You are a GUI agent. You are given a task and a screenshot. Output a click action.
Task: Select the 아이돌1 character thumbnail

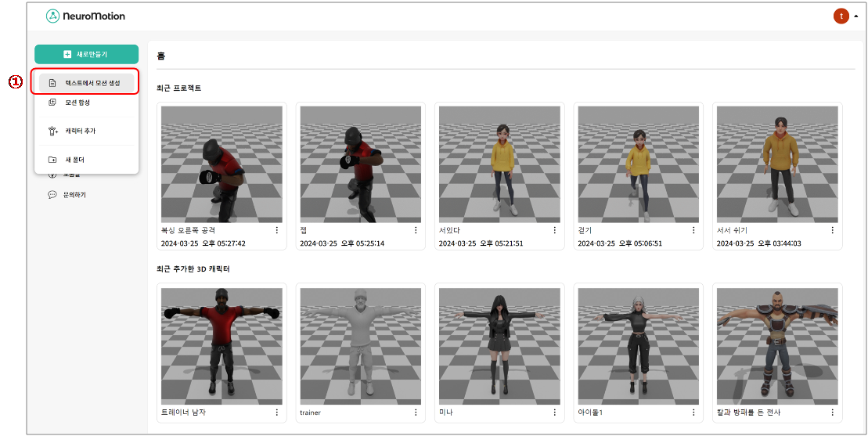click(638, 346)
